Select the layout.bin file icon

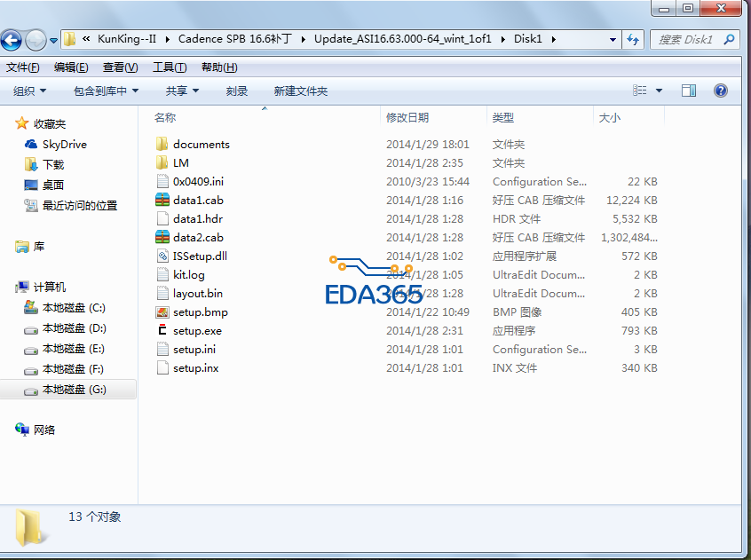[x=162, y=294]
